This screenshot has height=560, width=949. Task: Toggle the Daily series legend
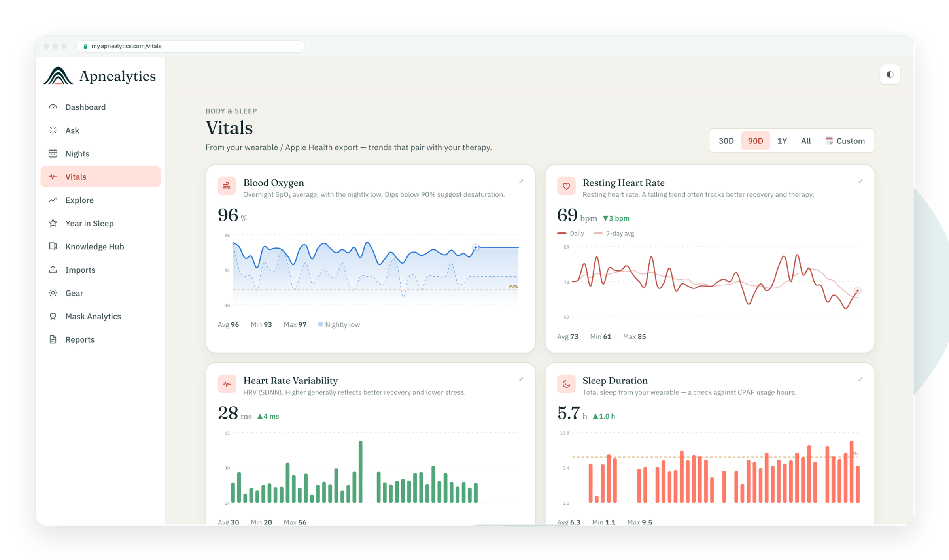click(x=571, y=233)
